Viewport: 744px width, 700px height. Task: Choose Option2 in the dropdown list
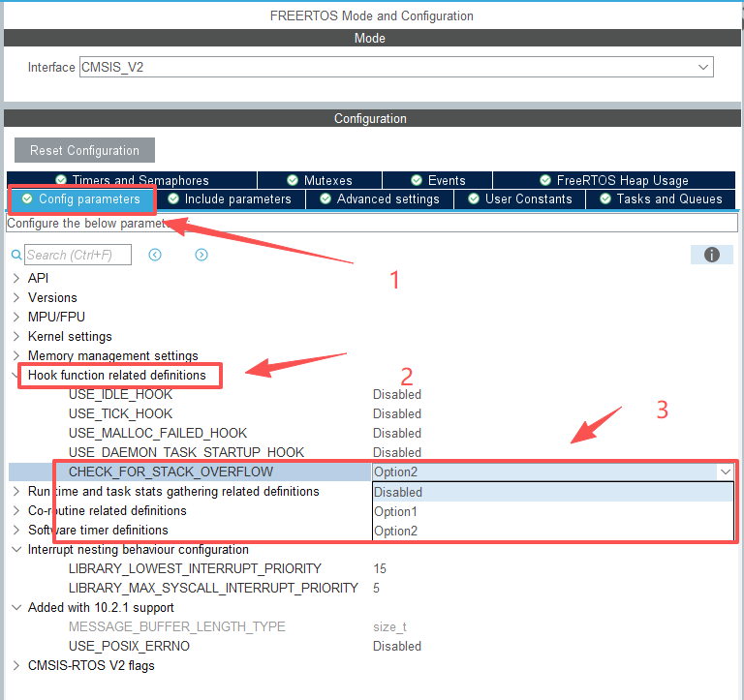click(553, 532)
